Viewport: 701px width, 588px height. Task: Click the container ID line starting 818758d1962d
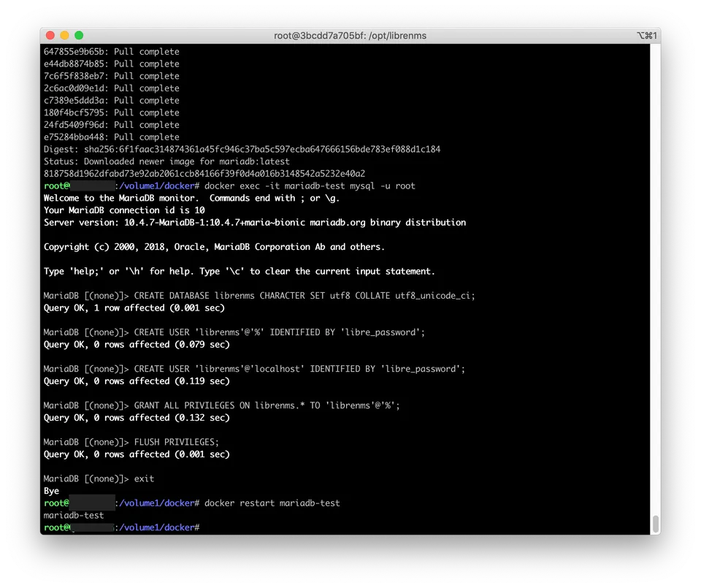click(x=204, y=174)
